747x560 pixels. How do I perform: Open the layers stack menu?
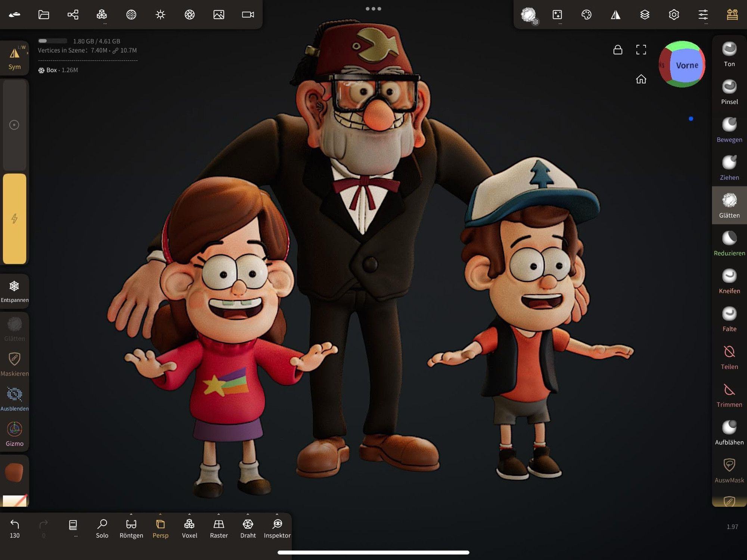645,15
